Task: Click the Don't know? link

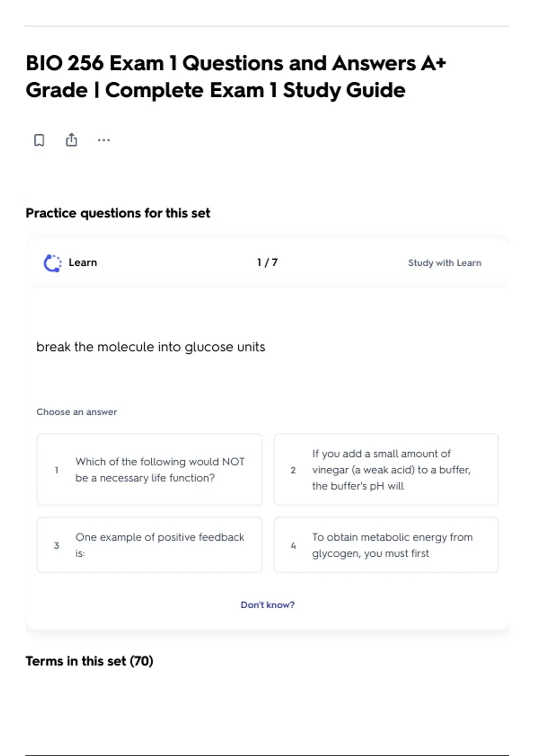Action: pos(267,605)
